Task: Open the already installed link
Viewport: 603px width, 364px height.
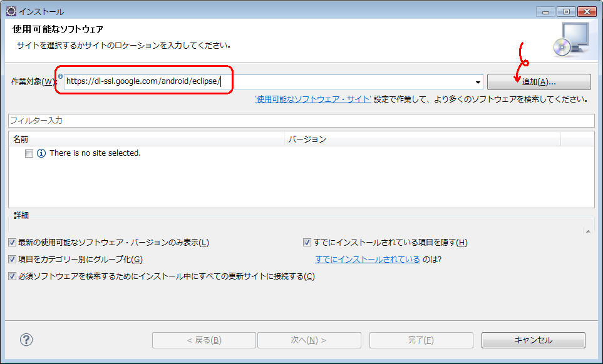Action: [368, 260]
